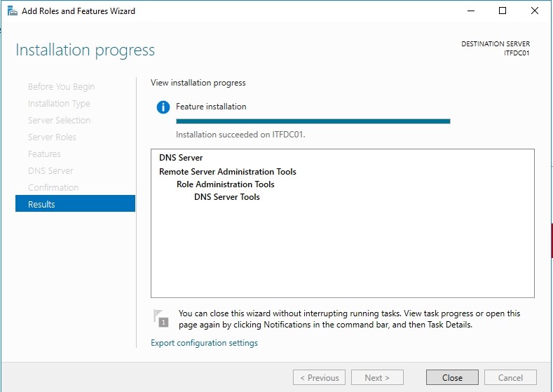Click View installation progress heading
This screenshot has height=392, width=553.
(198, 83)
